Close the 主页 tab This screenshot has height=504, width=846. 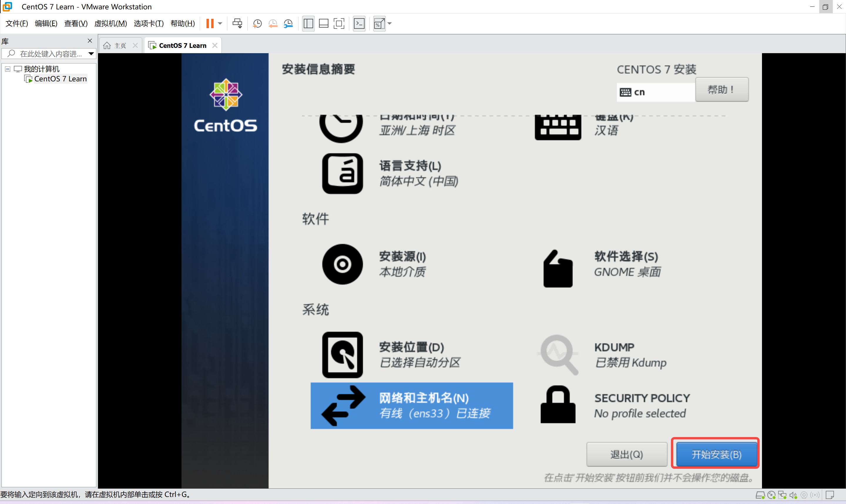click(135, 46)
